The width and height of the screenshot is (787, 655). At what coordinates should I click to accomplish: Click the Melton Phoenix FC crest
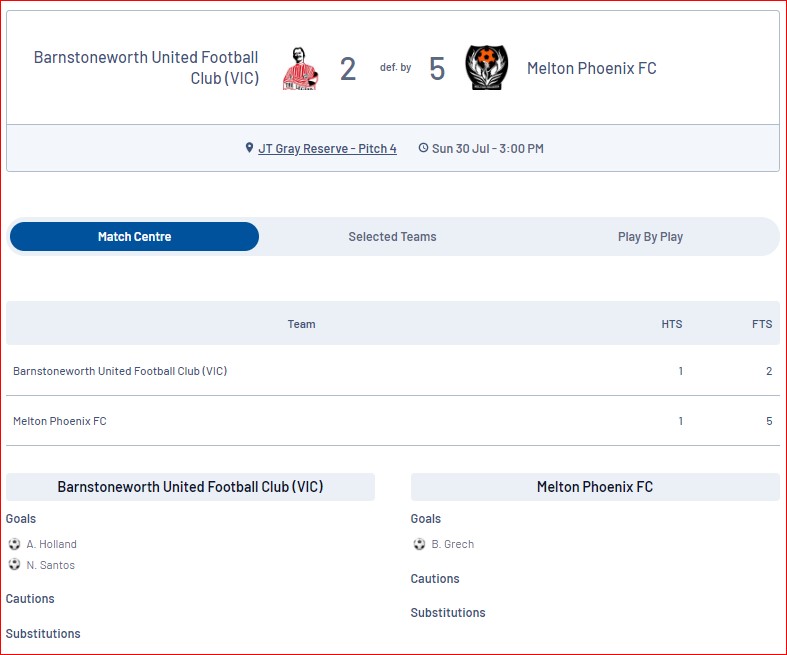[486, 68]
